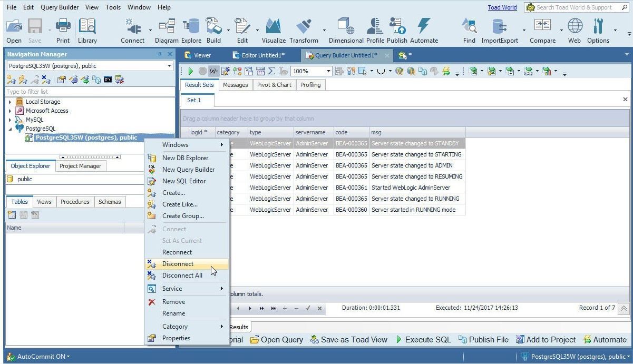Launch the Explore database tool
This screenshot has height=364, width=633.
tap(191, 31)
